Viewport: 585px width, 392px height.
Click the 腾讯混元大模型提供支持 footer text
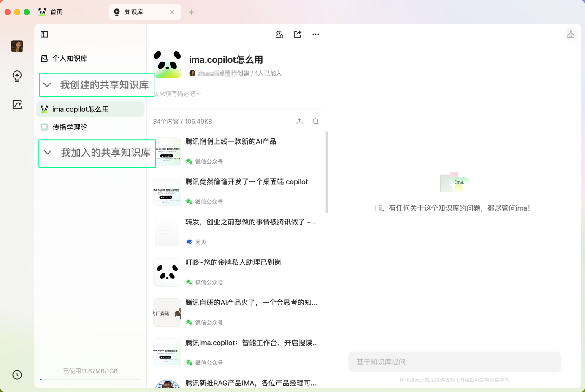(427, 380)
